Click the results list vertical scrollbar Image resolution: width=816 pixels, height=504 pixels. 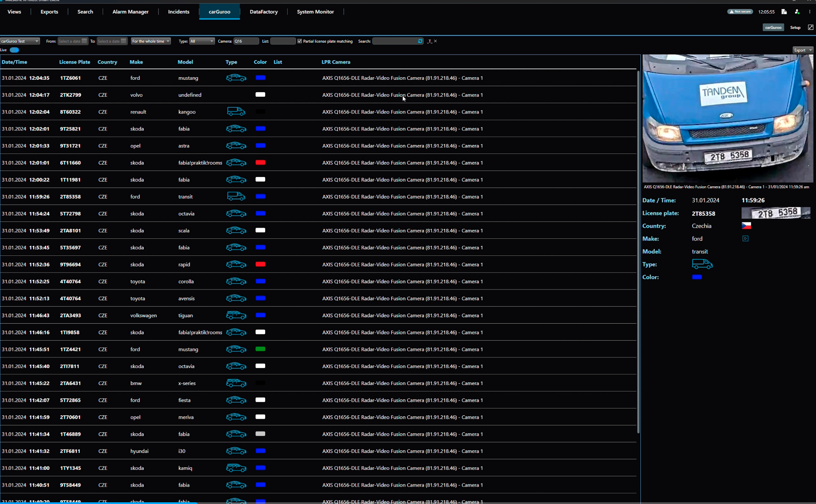[638, 252]
